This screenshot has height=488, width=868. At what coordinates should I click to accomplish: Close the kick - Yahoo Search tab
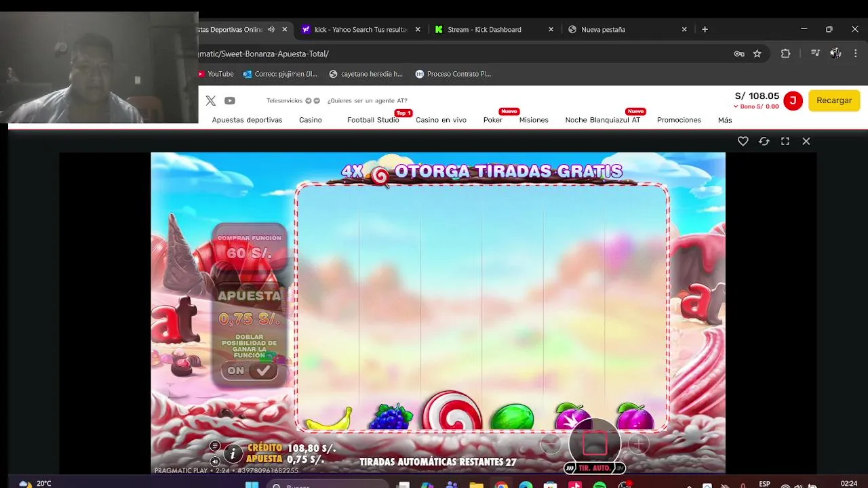(418, 29)
